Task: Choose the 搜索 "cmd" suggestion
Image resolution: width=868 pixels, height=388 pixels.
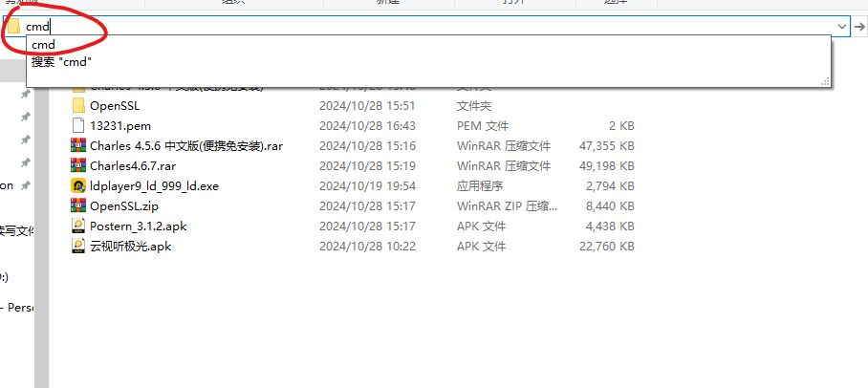Action: 61,61
